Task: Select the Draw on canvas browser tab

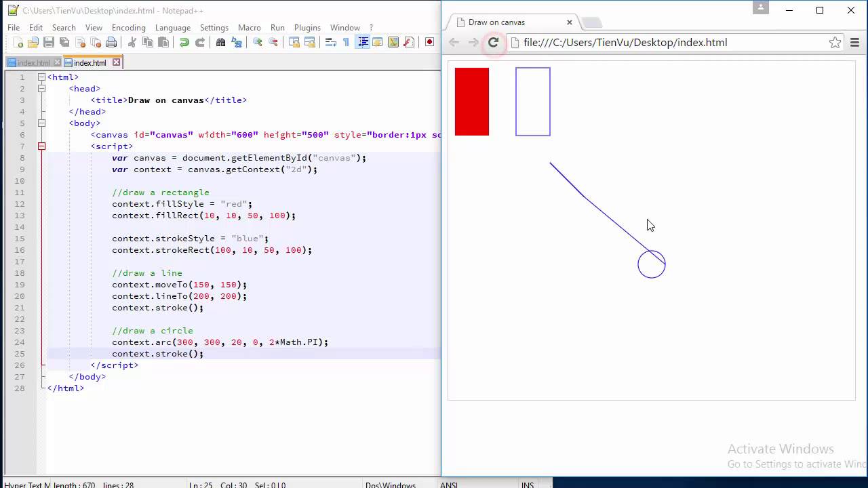Action: [x=512, y=22]
